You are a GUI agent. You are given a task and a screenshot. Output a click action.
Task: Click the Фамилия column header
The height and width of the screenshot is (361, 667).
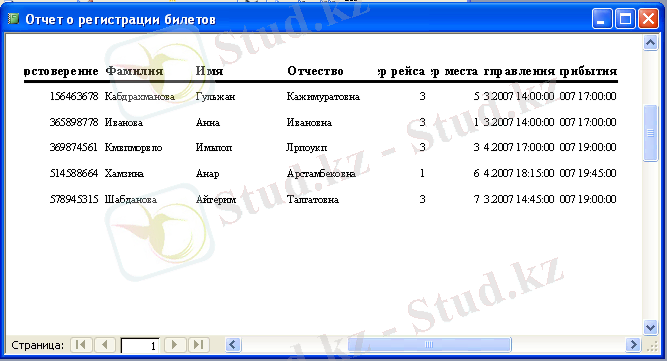pos(134,71)
